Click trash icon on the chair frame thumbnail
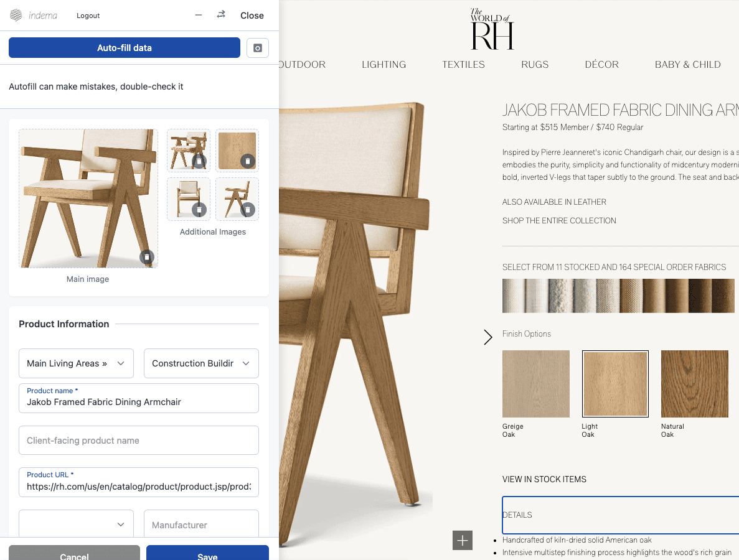739x560 pixels. 247,210
